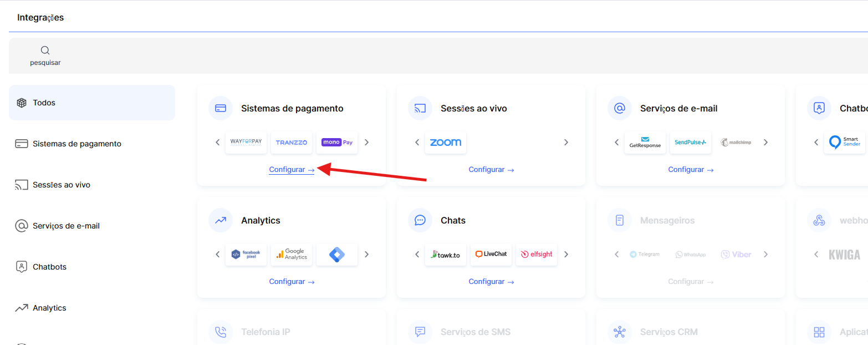Go to previous logo in Sessões ao vivo carousel

[x=417, y=143]
